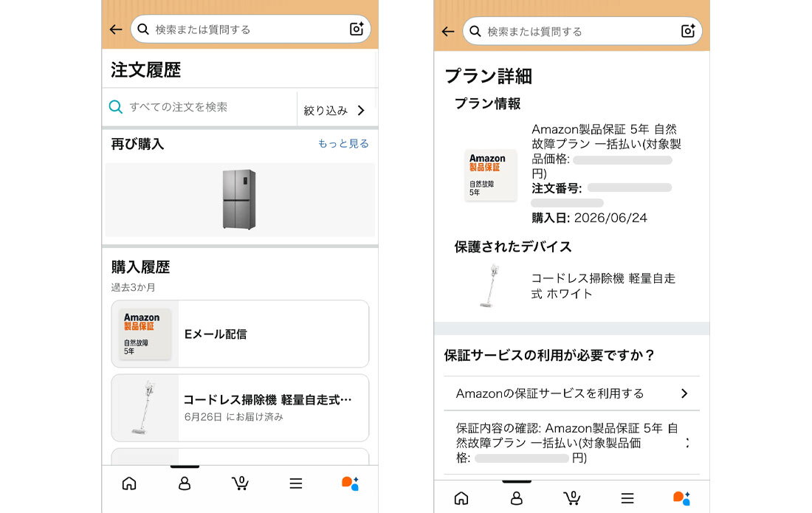Open camera search on the 注文履歴 screen
The width and height of the screenshot is (812, 513).
357,29
